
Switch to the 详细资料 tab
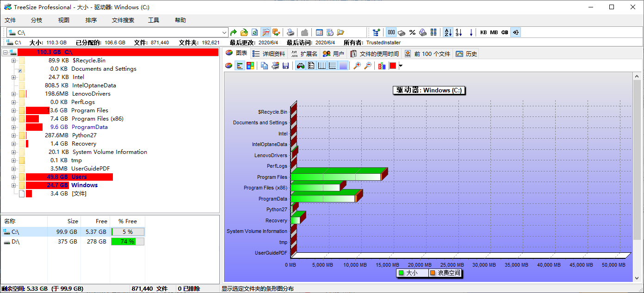(269, 54)
